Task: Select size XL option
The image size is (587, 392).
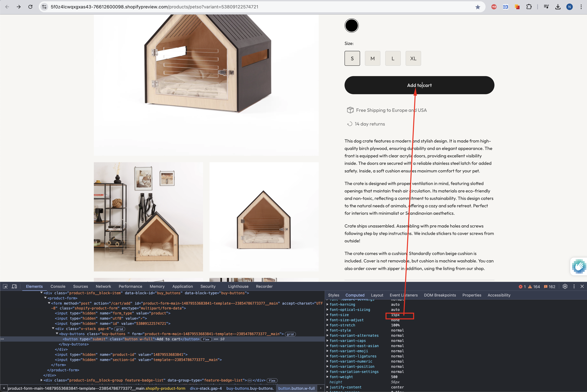Action: [x=413, y=58]
